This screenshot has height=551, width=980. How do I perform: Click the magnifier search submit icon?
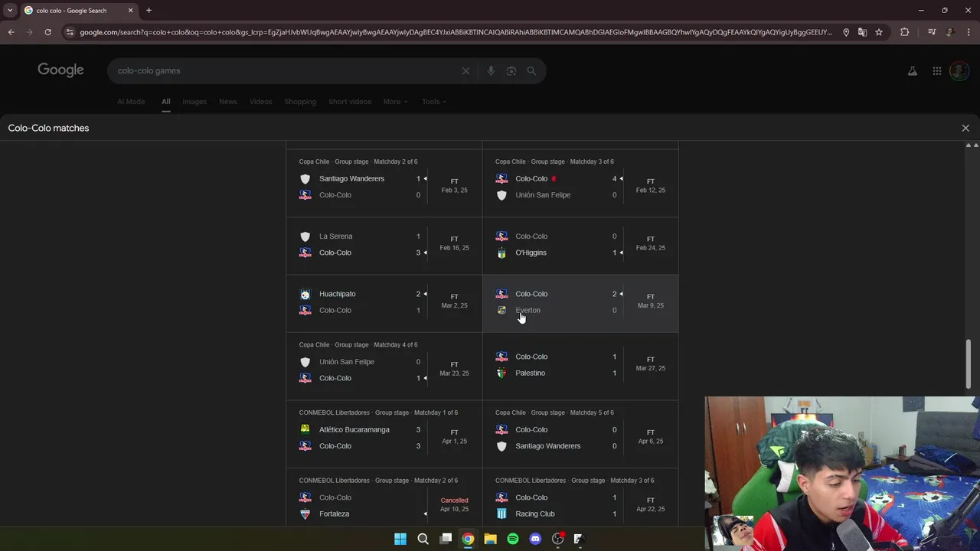tap(531, 70)
